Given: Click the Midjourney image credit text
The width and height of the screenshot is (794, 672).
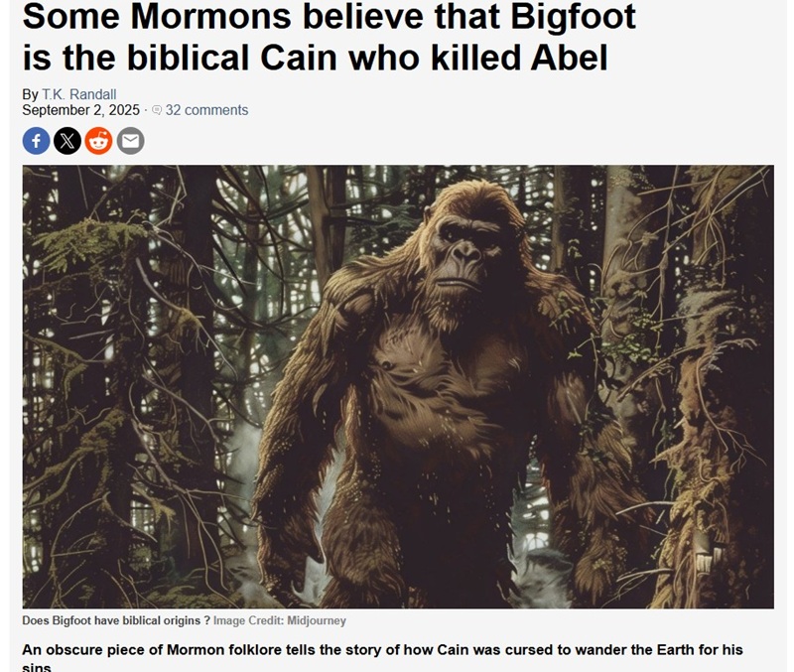Looking at the screenshot, I should (280, 620).
